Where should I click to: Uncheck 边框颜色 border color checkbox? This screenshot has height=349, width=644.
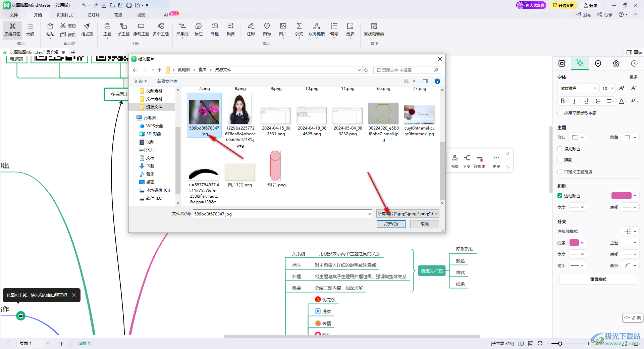point(560,196)
